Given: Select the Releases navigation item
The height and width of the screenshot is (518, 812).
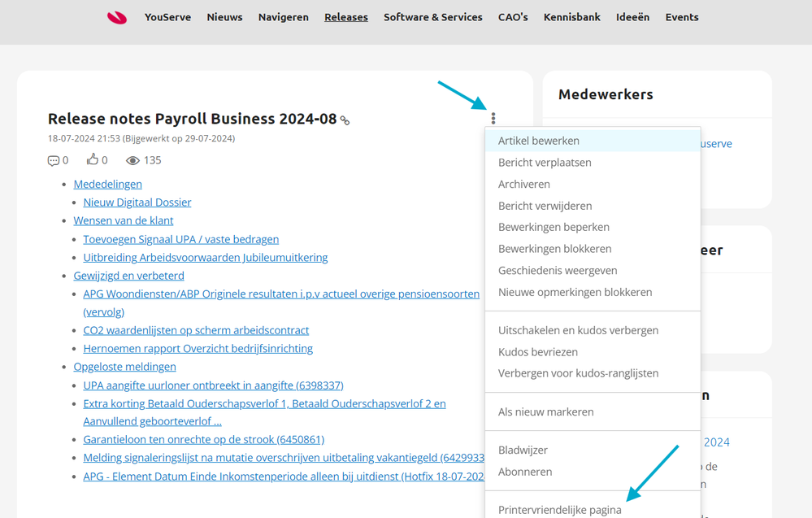Looking at the screenshot, I should click(346, 17).
